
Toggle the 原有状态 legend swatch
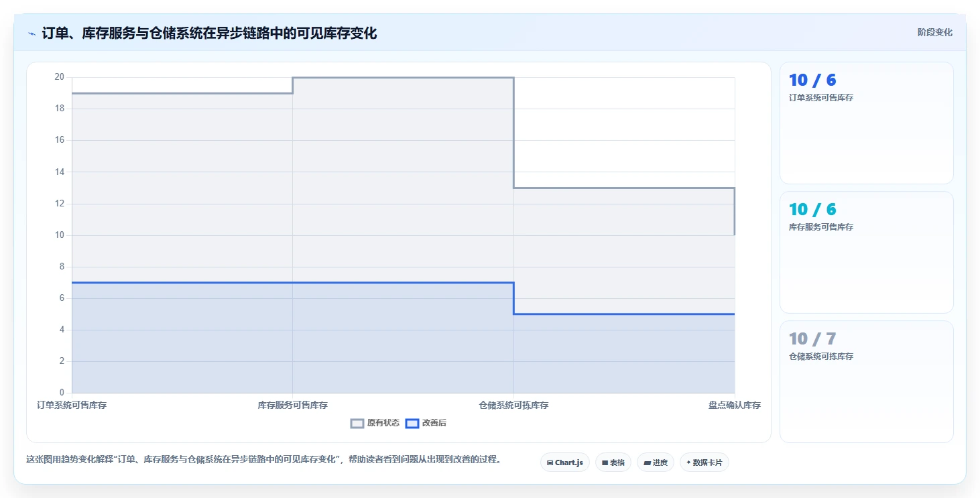(x=357, y=424)
